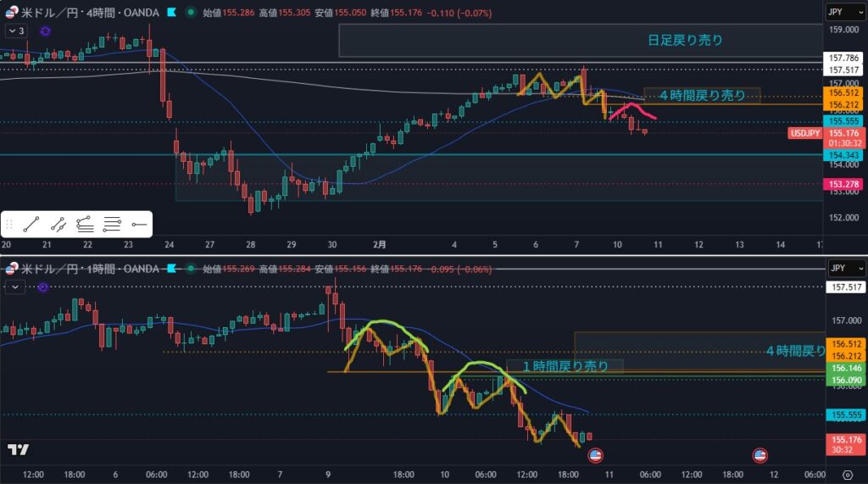Toggle the green market status dot on the 1-hour chart
This screenshot has width=868, height=484.
coord(188,269)
